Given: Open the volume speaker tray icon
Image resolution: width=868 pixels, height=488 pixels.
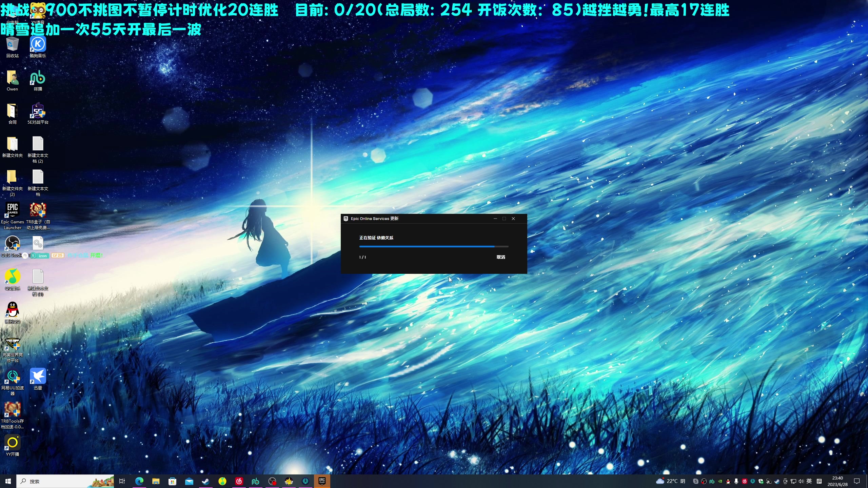Looking at the screenshot, I should pyautogui.click(x=801, y=481).
